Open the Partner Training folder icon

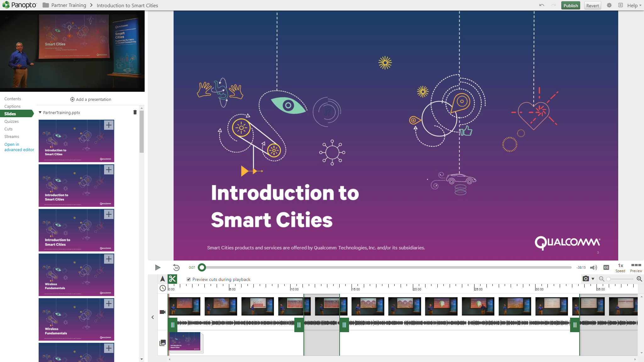click(x=46, y=5)
